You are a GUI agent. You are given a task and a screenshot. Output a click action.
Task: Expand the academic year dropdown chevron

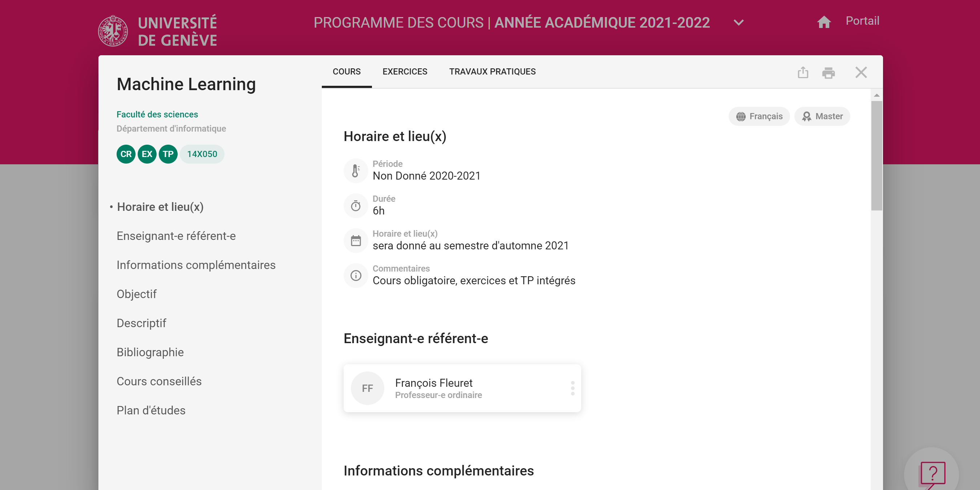[x=738, y=23]
